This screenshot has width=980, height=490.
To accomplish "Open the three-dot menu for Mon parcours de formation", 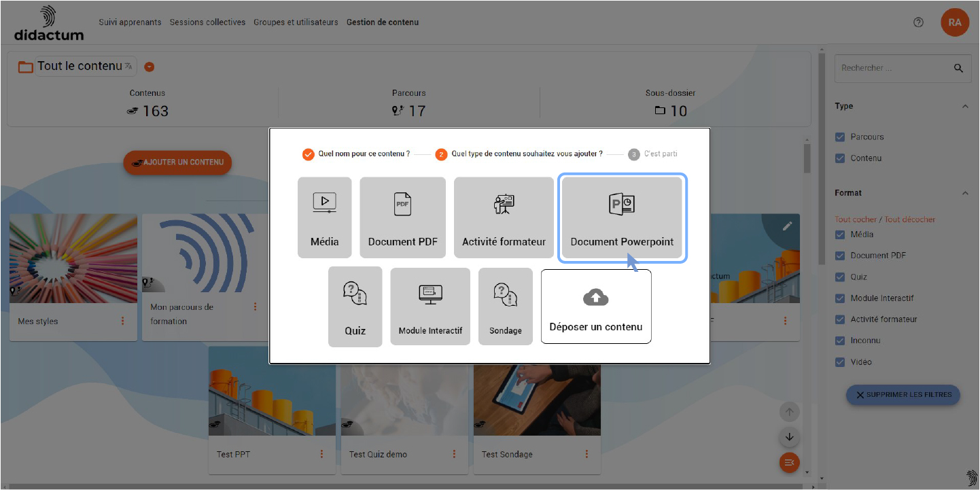I will tap(256, 307).
